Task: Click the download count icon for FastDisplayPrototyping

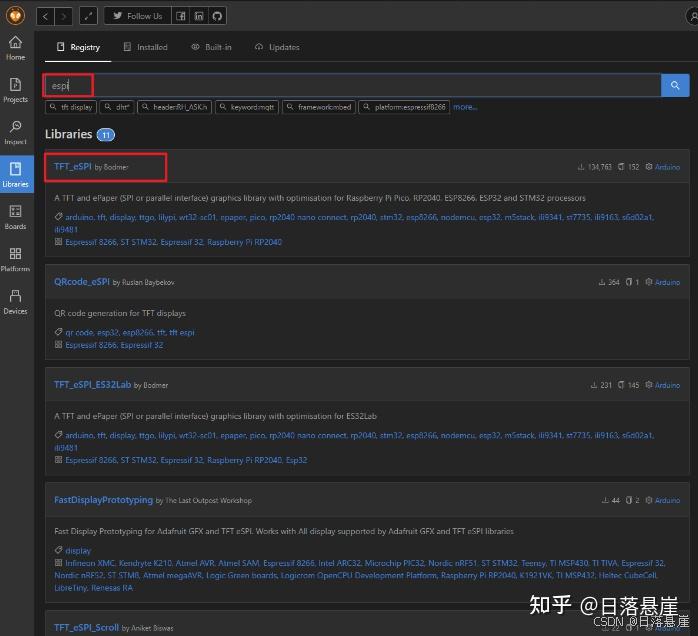Action: pos(605,501)
